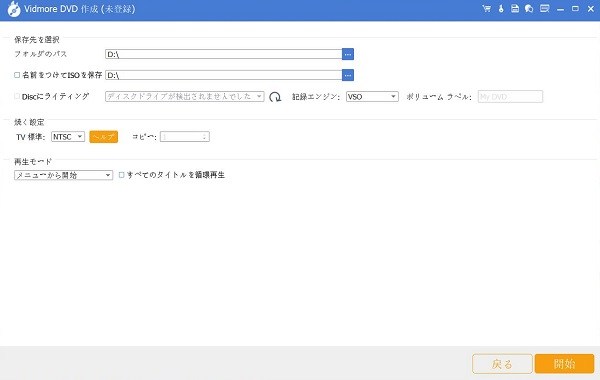Click the 戻る back button
This screenshot has height=380, width=600.
(502, 364)
